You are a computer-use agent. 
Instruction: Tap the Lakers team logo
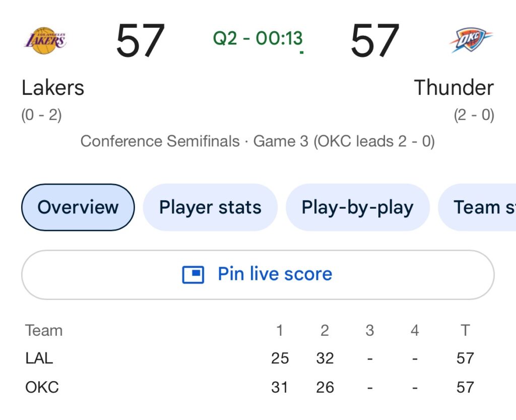tap(45, 40)
